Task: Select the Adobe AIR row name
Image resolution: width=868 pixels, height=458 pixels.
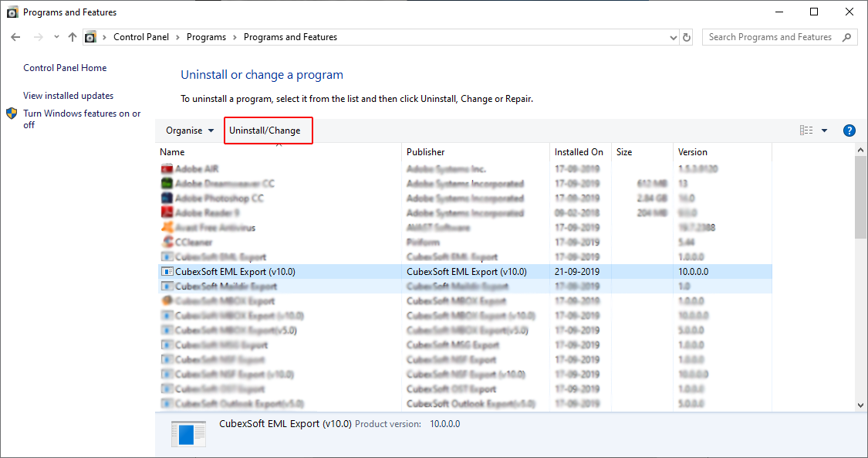Action: (197, 168)
